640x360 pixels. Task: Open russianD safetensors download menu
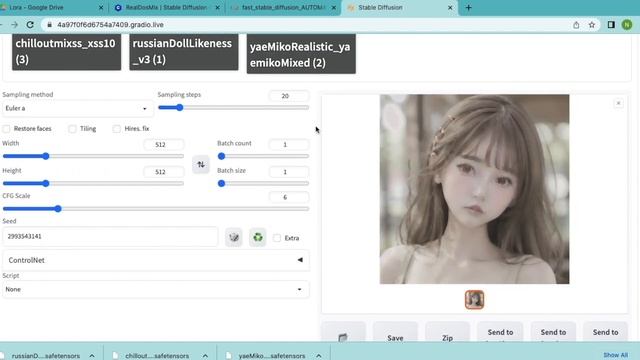coord(92,356)
